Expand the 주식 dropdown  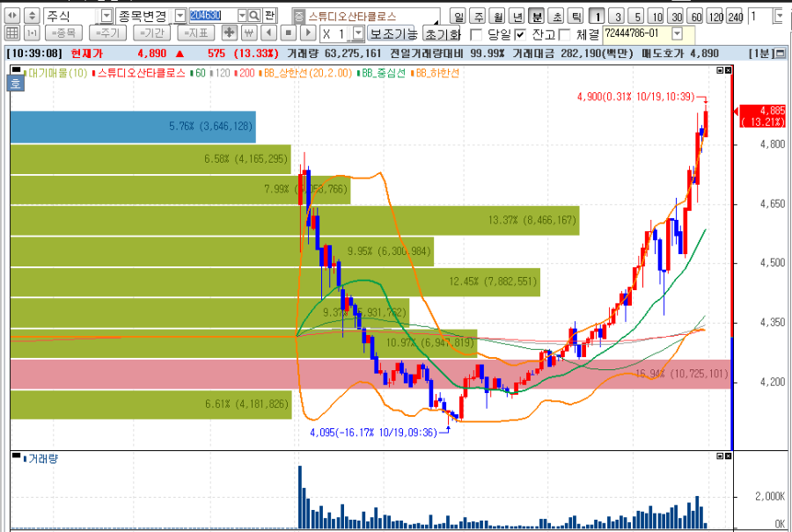[106, 16]
